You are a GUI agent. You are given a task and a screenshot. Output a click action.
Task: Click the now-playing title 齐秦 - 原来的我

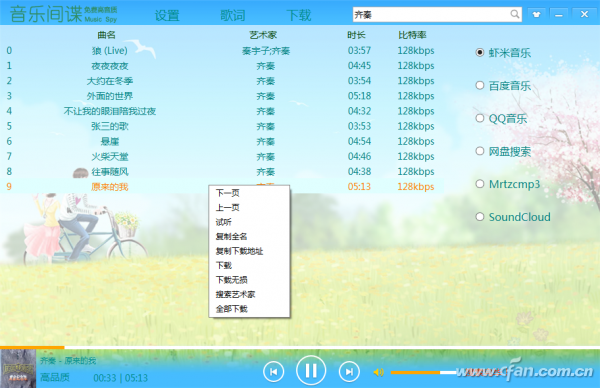click(68, 360)
